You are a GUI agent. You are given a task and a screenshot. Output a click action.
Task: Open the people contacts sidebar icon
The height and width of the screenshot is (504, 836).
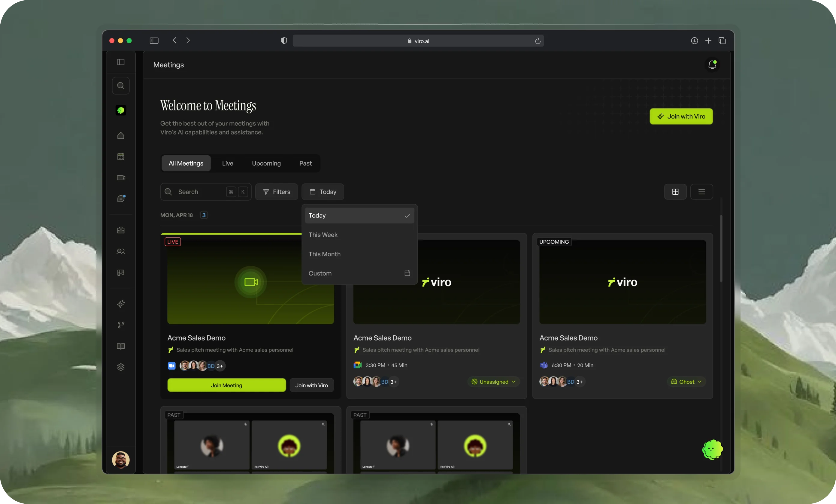(121, 251)
